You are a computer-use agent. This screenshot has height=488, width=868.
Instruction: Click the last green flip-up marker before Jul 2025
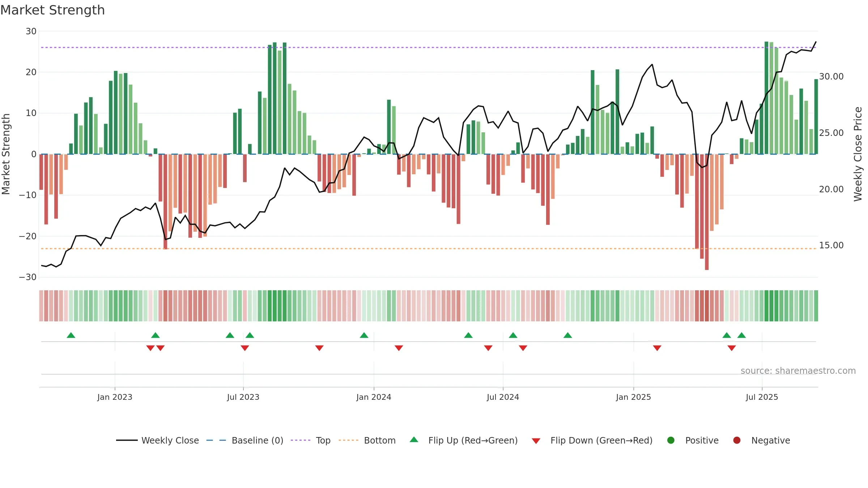741,335
